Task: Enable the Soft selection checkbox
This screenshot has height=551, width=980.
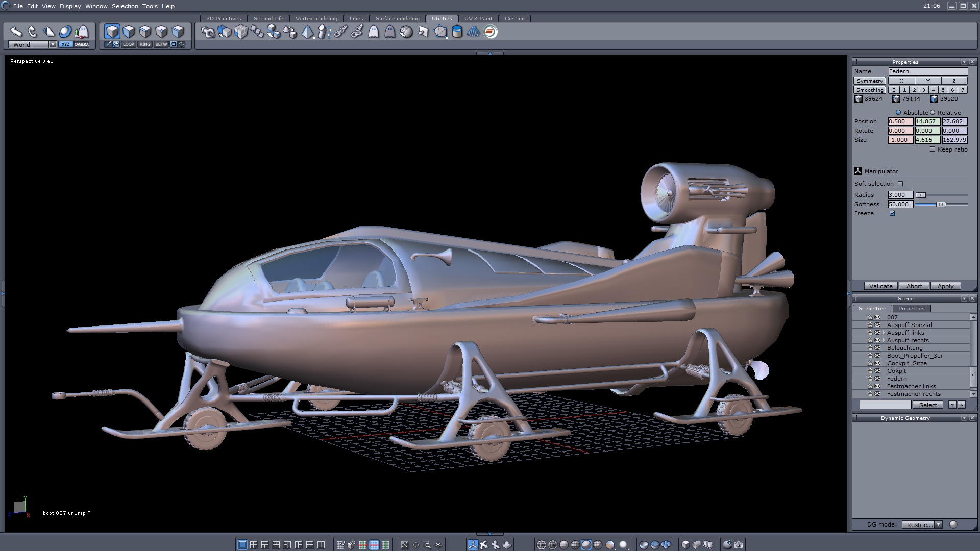Action: coord(900,184)
